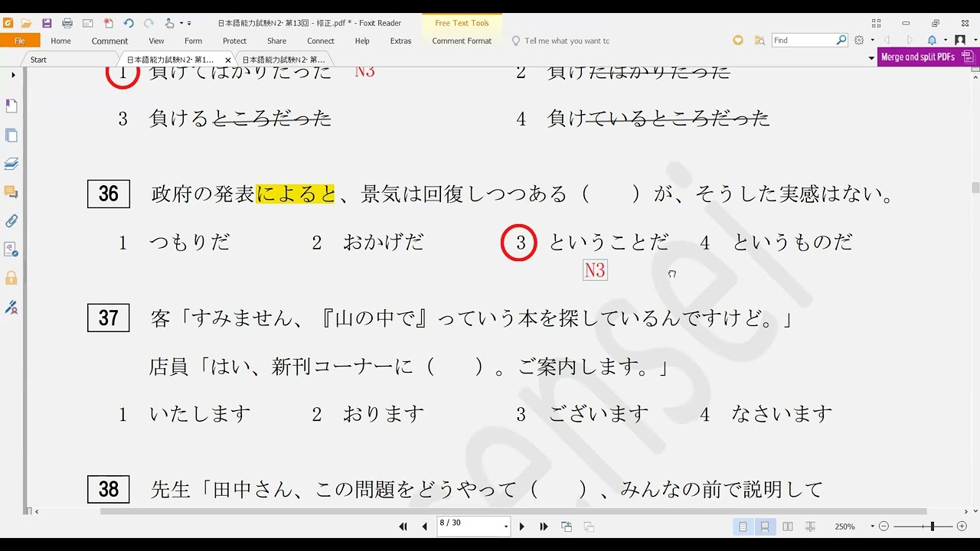
Task: Open the Comments panel icon
Action: [x=11, y=192]
